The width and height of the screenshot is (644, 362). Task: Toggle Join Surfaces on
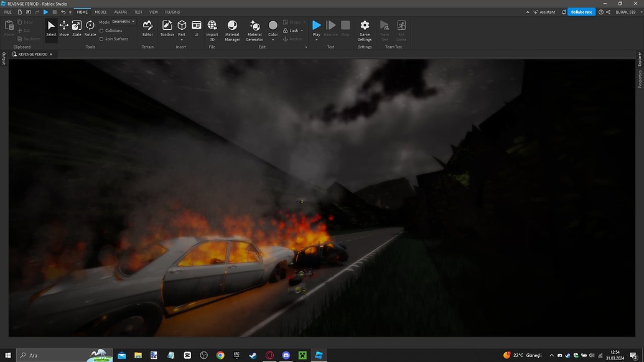pyautogui.click(x=102, y=39)
